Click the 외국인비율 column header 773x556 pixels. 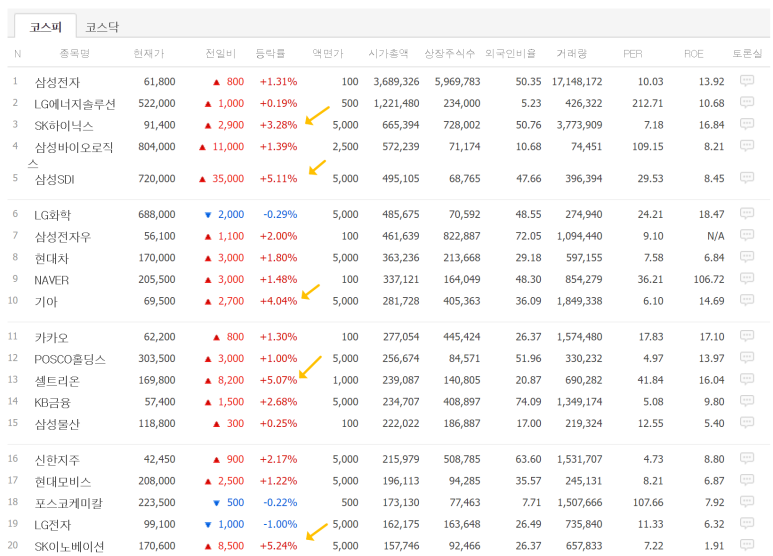(510, 53)
